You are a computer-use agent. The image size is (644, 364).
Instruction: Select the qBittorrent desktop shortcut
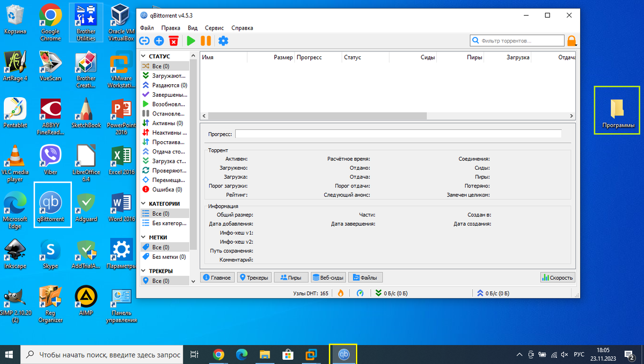coord(50,205)
